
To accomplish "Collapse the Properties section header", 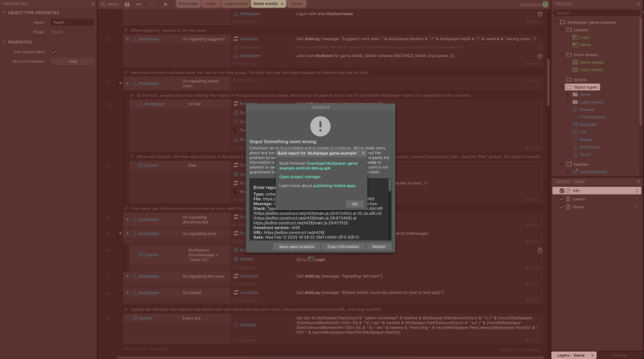I will click(x=4, y=42).
